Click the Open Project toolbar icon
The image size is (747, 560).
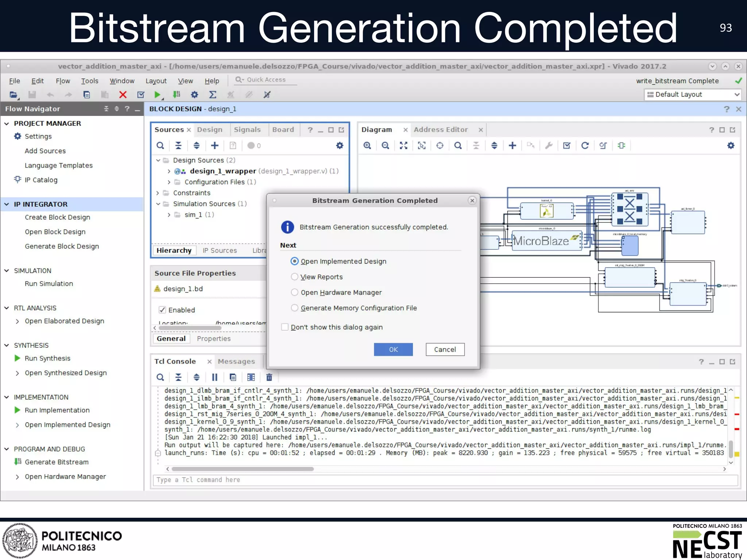13,95
